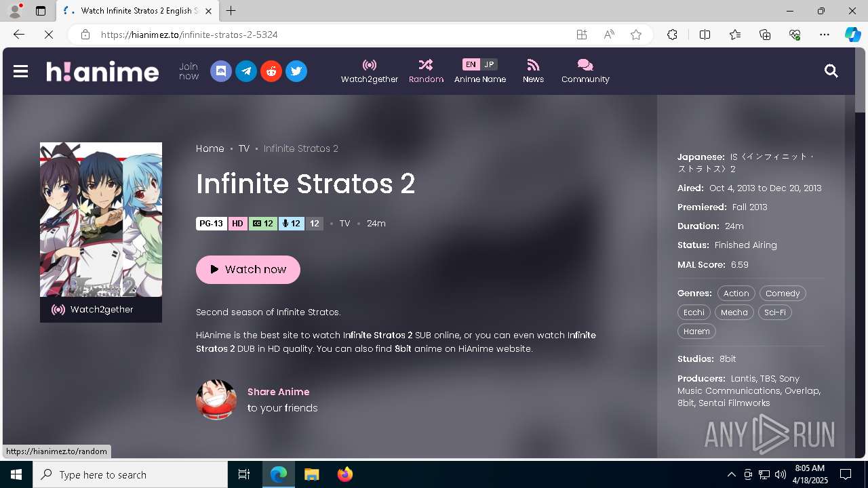View site information padlock icon
The height and width of the screenshot is (488, 868).
(85, 35)
